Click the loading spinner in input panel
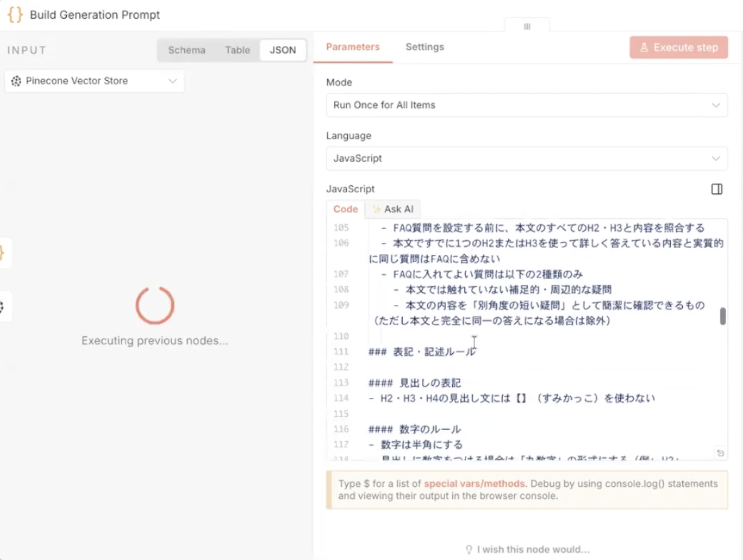 (155, 305)
